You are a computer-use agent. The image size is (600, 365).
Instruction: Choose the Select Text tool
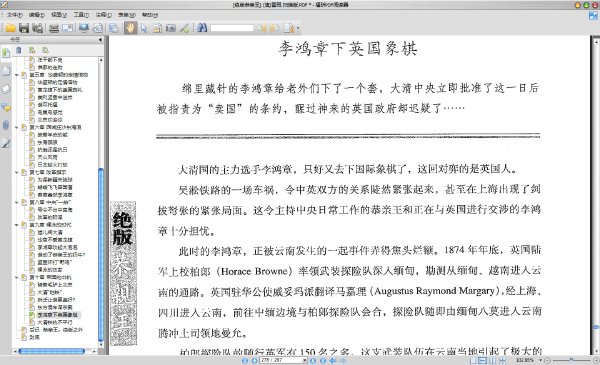(157, 28)
